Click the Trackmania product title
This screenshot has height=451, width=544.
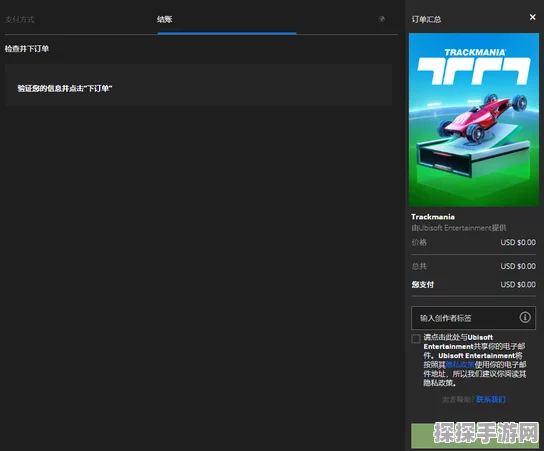pyautogui.click(x=433, y=217)
